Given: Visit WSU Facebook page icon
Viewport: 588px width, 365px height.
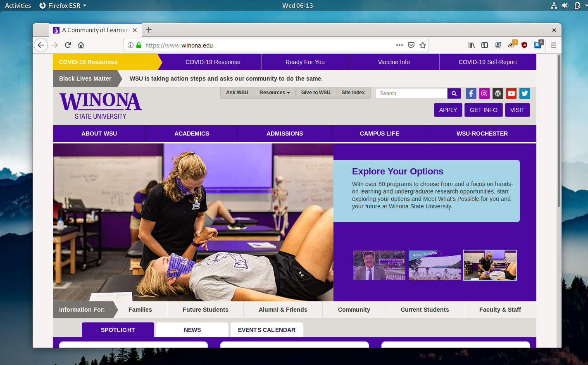Looking at the screenshot, I should 471,93.
